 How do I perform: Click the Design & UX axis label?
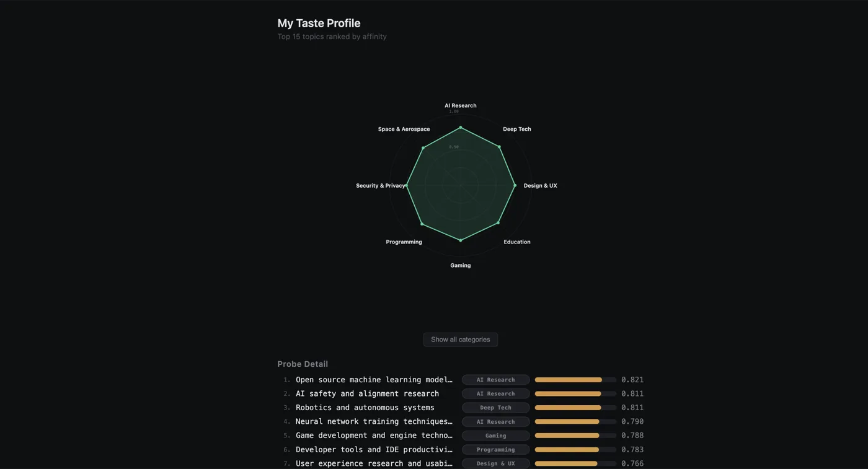pos(540,185)
